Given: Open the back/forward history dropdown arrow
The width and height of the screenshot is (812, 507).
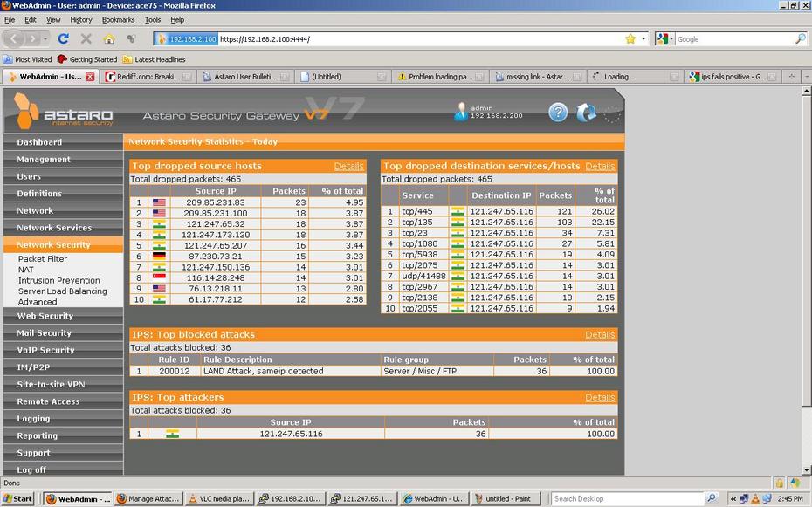Looking at the screenshot, I should (45, 38).
